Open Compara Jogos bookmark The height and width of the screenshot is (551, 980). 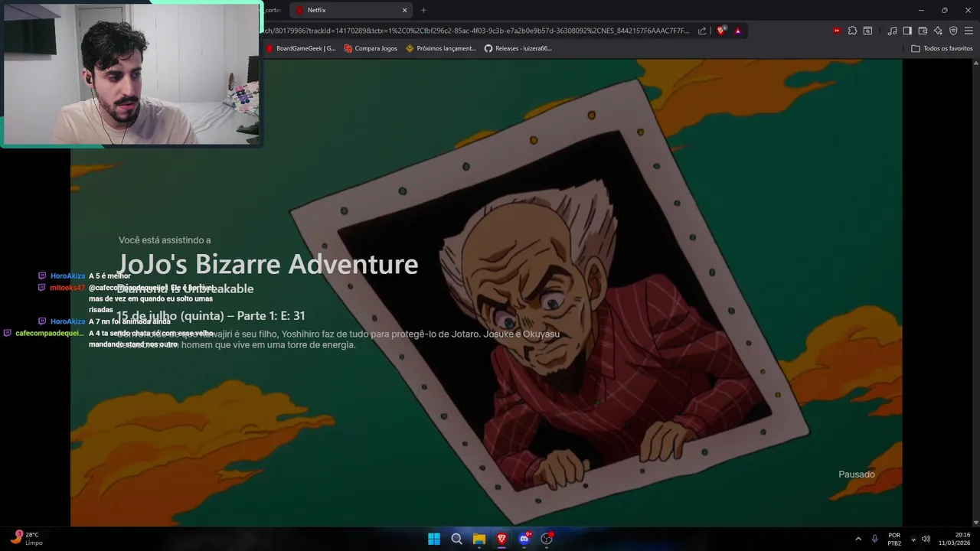[x=371, y=48]
